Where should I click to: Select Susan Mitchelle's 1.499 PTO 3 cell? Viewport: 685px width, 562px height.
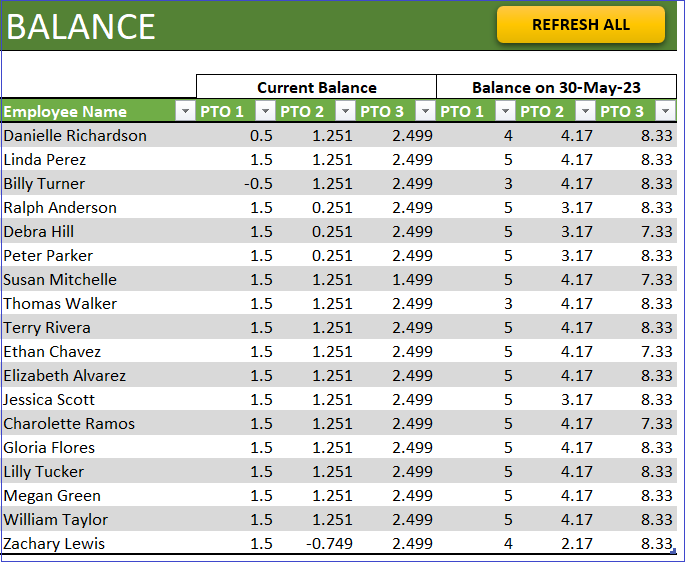point(396,280)
